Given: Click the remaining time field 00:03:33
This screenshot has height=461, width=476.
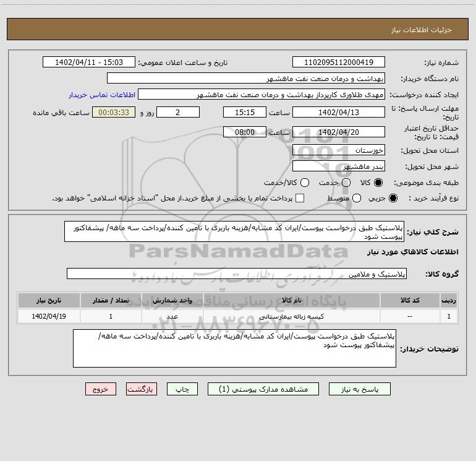Looking at the screenshot, I should click(x=114, y=112).
